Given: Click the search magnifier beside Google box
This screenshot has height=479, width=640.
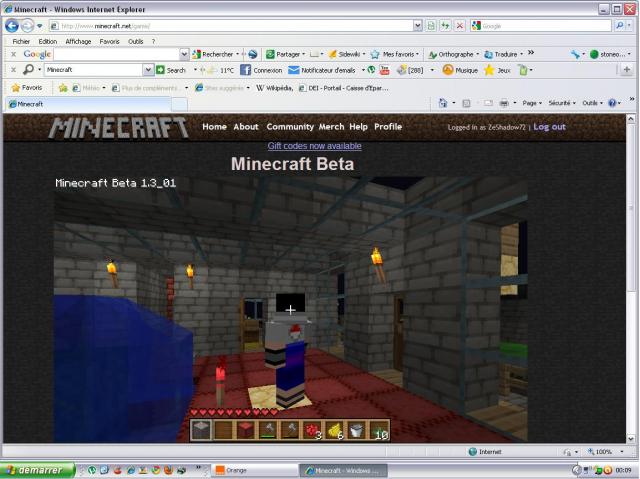Looking at the screenshot, I should pyautogui.click(x=620, y=26).
